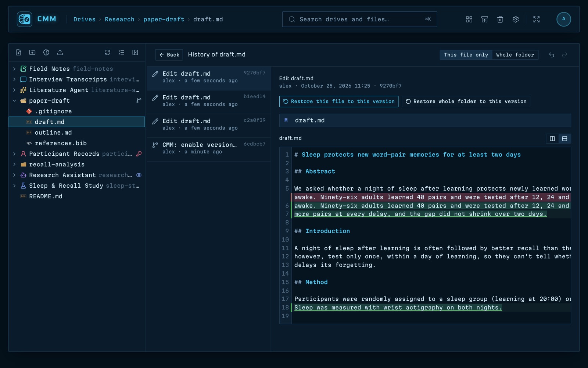This screenshot has height=368, width=588.
Task: Click the Back button
Action: click(x=169, y=55)
